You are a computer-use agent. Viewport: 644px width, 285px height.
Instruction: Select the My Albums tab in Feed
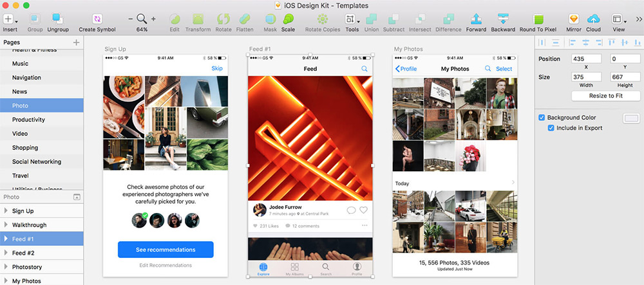point(294,269)
